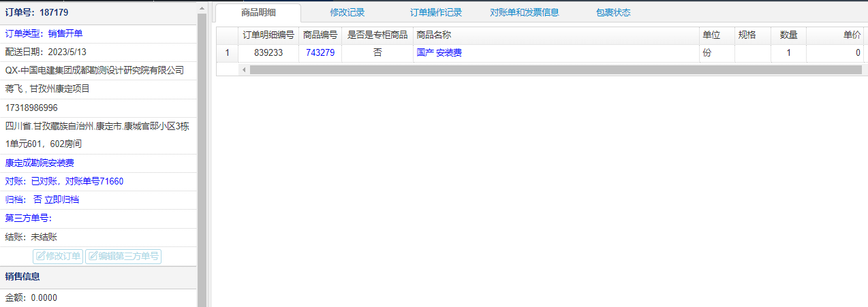Click the 康定成勘院安装费 remark text
868x307 pixels.
click(40, 163)
